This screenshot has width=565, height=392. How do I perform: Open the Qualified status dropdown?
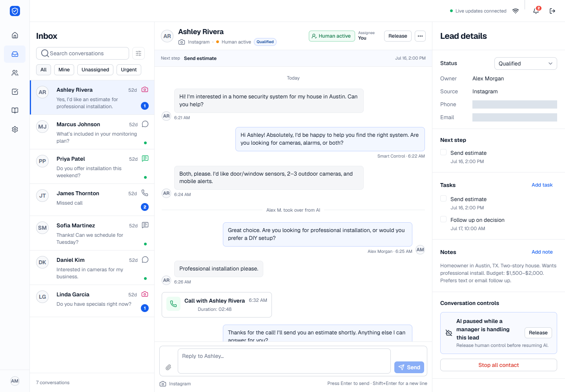point(525,64)
